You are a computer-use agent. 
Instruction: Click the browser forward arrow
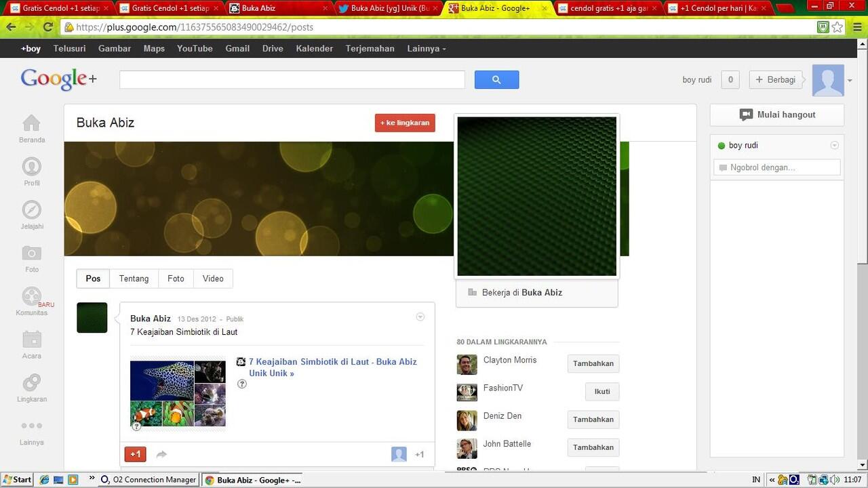tap(29, 28)
